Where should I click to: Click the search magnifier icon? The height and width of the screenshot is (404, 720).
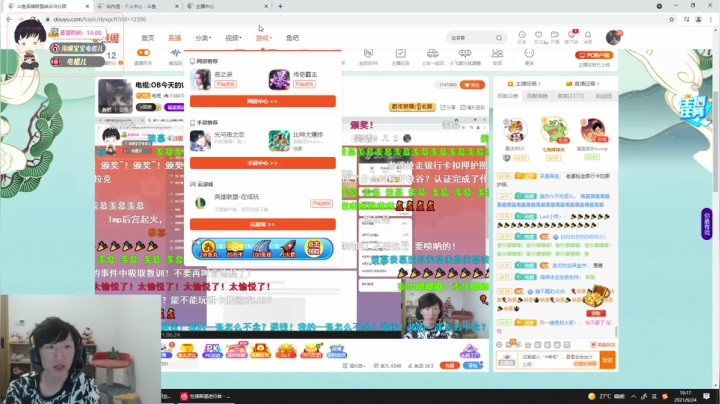tap(499, 38)
